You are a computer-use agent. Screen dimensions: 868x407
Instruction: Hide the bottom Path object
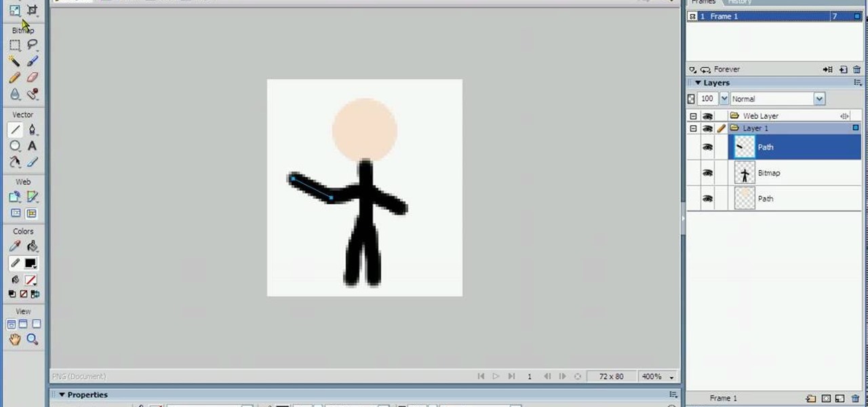tap(707, 199)
